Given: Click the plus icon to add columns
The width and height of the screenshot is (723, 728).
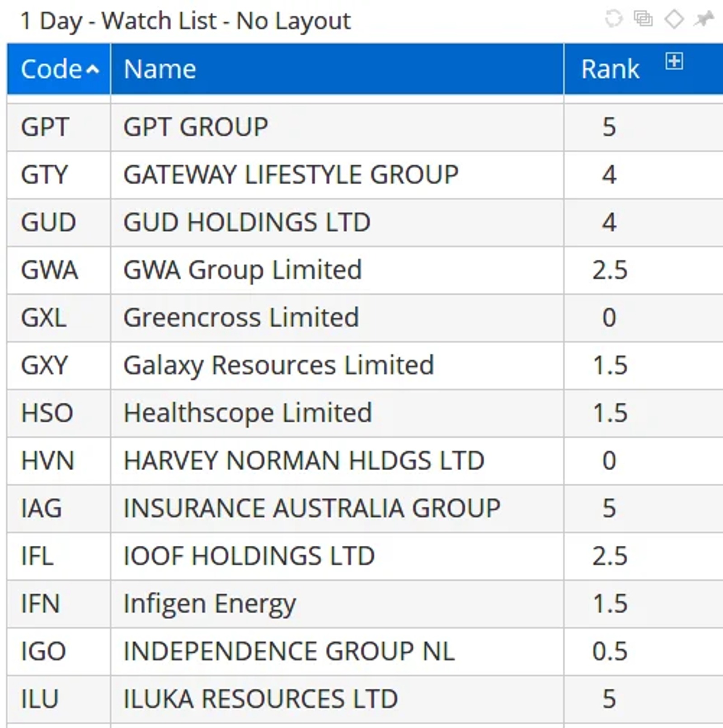Looking at the screenshot, I should click(674, 61).
